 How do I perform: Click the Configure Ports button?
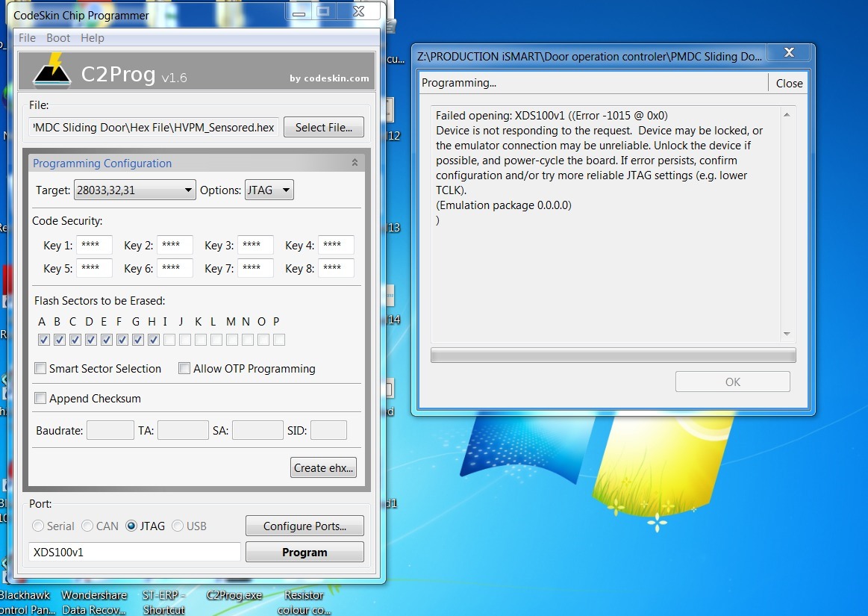[305, 526]
